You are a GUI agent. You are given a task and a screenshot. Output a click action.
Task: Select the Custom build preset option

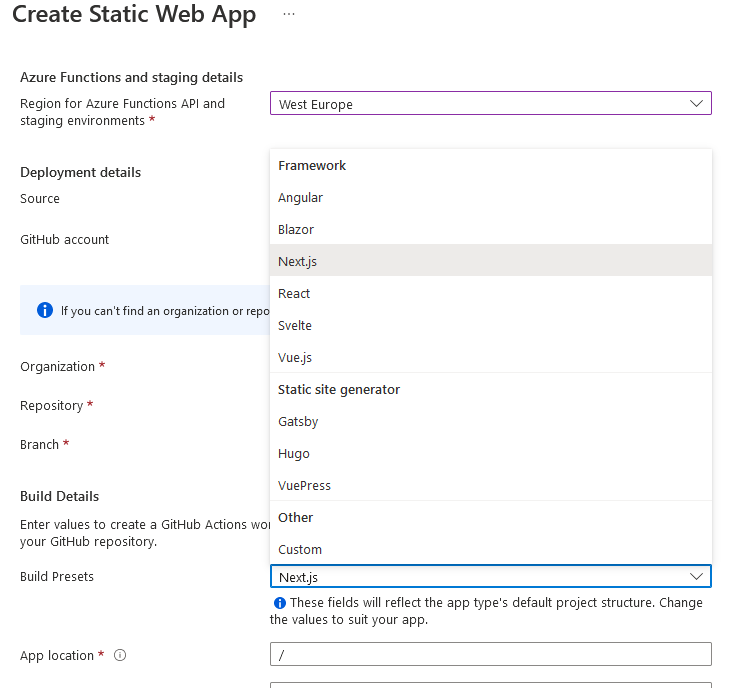pos(300,549)
